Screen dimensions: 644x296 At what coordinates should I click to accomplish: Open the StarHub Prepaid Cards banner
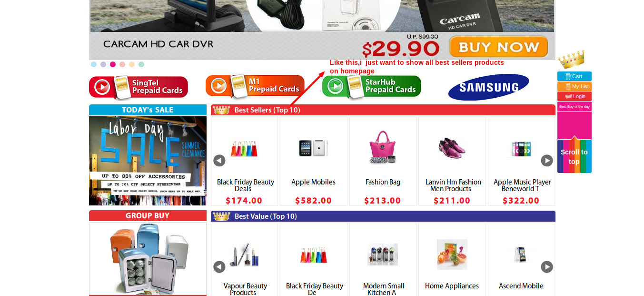click(372, 87)
